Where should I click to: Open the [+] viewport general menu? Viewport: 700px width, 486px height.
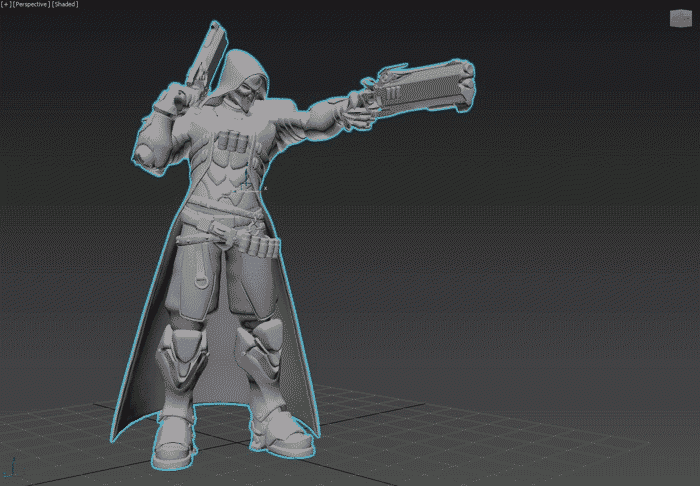pos(6,4)
